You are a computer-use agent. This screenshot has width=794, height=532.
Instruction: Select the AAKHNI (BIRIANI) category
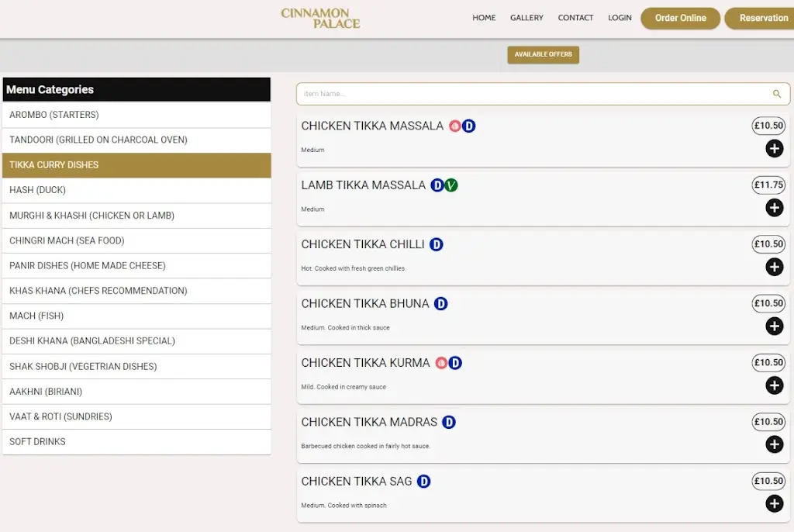(136, 391)
